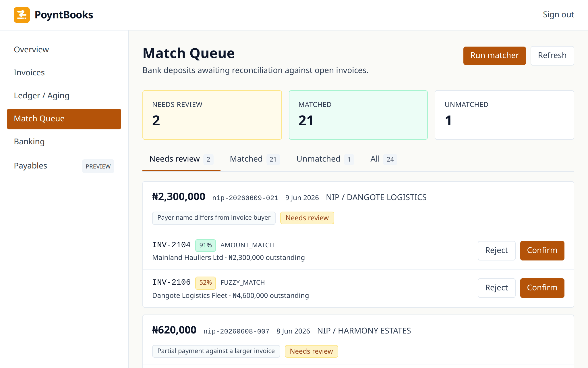This screenshot has height=368, width=588.
Task: Click the bank deposits subtitle text
Action: click(256, 70)
